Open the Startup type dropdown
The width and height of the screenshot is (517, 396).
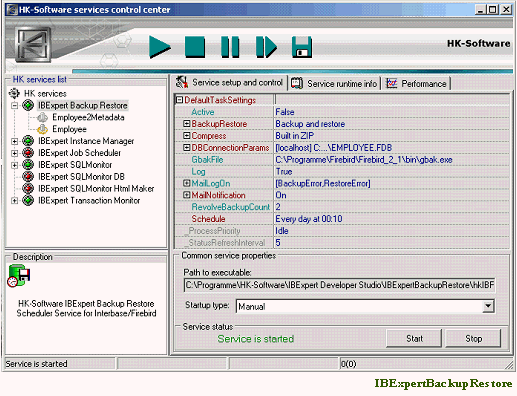(x=488, y=306)
